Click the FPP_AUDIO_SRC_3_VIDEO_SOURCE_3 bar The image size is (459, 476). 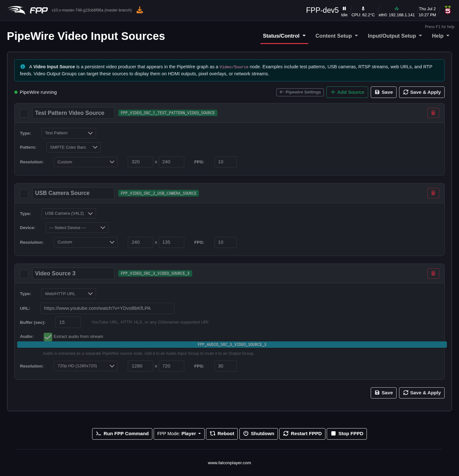pos(232,345)
